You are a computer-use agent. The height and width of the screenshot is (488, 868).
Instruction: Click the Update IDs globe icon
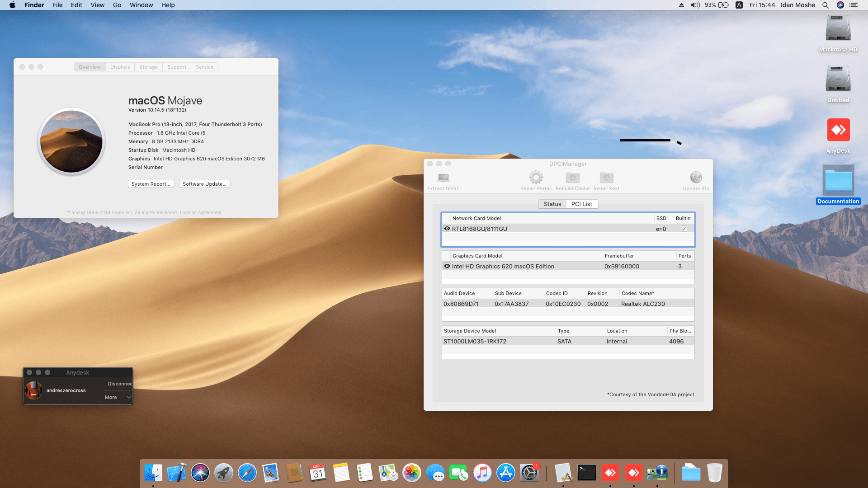(x=695, y=180)
